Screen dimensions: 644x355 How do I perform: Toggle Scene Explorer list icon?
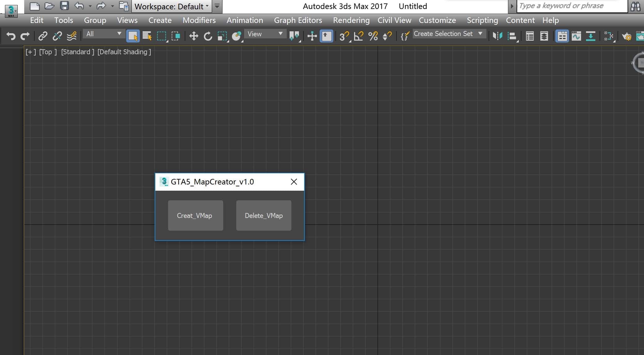coord(530,36)
